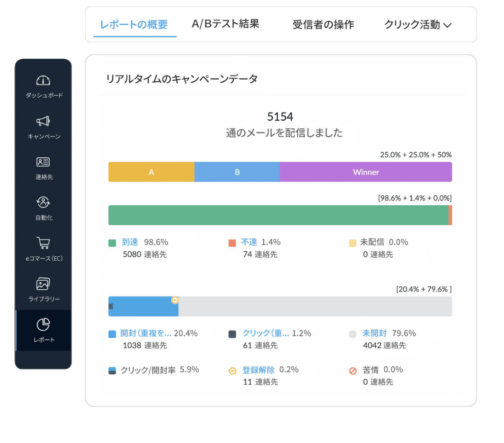Click the レポート pie chart icon
The height and width of the screenshot is (443, 504).
click(x=43, y=325)
